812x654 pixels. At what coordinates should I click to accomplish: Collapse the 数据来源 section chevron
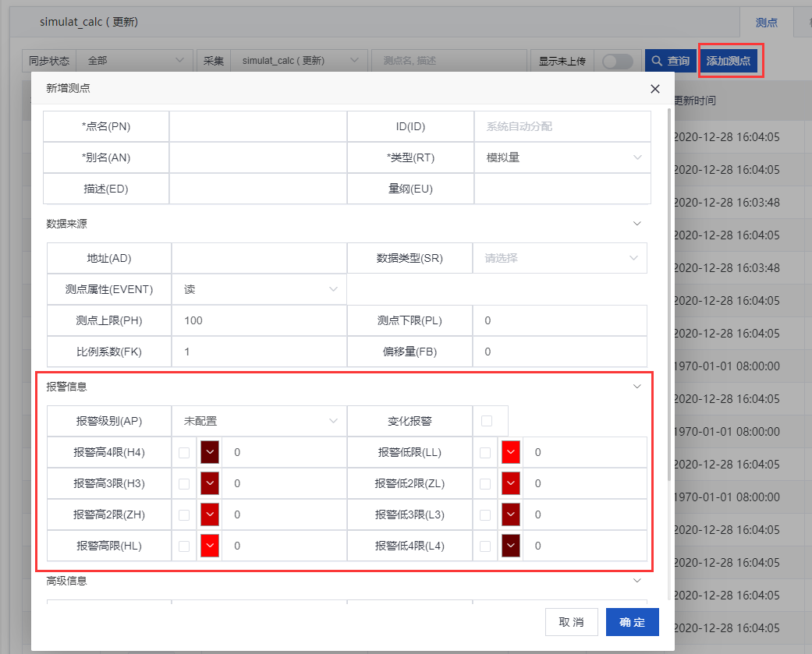637,224
